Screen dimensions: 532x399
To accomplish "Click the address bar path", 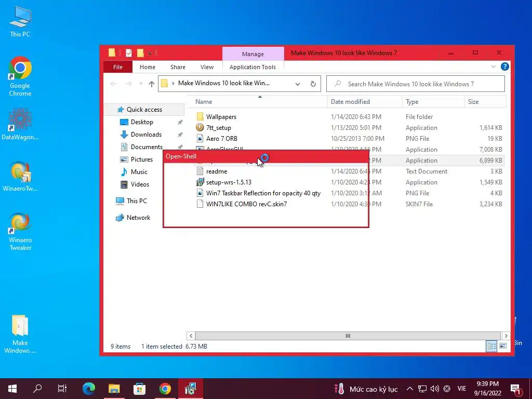I will coord(224,83).
